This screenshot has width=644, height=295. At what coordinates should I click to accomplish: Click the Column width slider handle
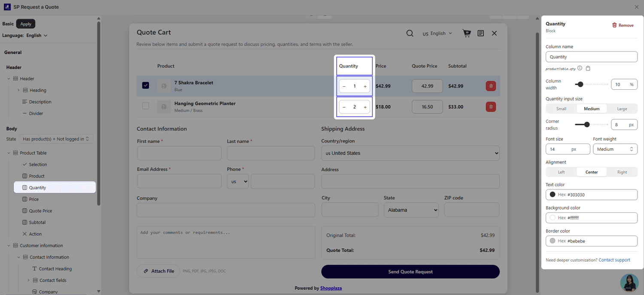point(580,84)
